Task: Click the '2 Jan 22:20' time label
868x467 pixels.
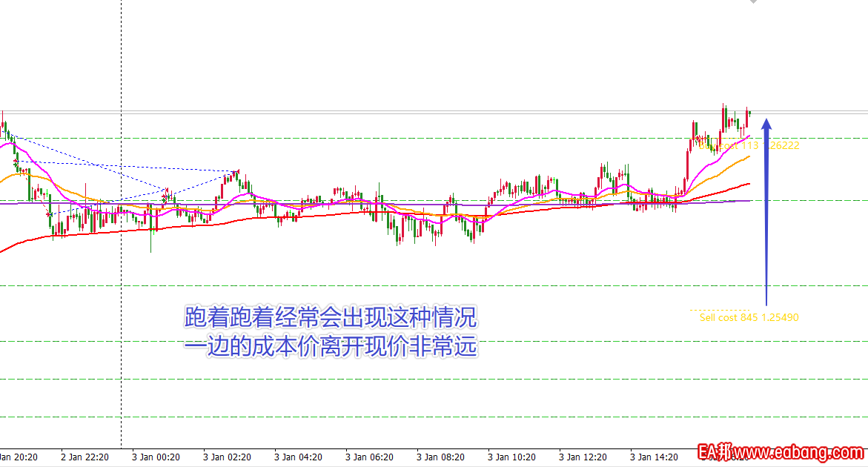Action: pyautogui.click(x=85, y=457)
